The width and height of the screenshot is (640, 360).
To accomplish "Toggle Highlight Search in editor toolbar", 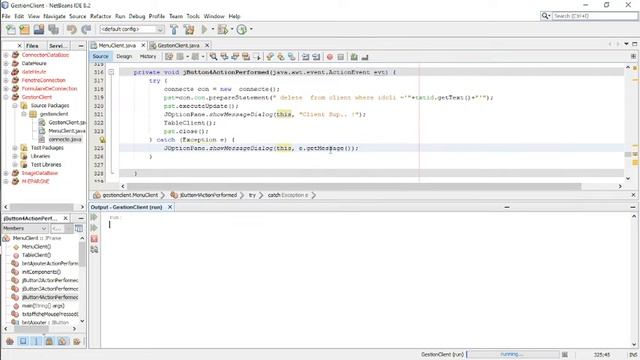I will click(246, 57).
